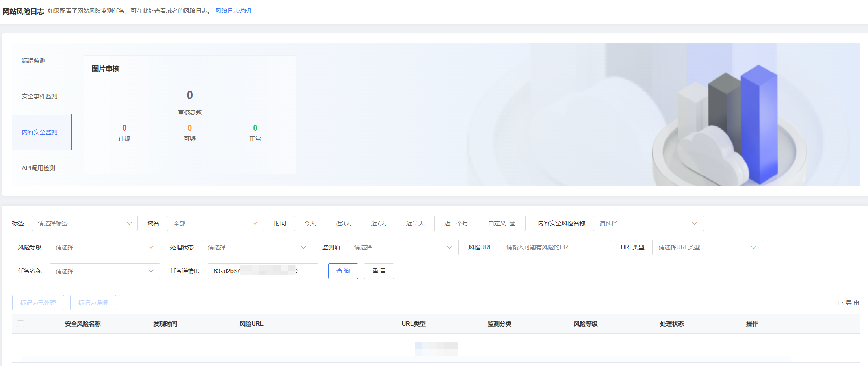Open the 风险日志说明 link
This screenshot has height=366, width=868.
point(233,11)
